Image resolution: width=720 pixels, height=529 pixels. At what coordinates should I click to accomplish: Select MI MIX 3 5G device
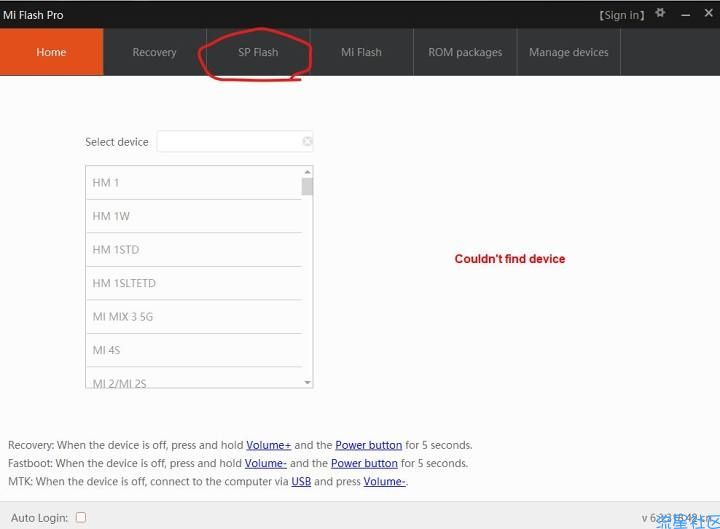[x=194, y=317]
